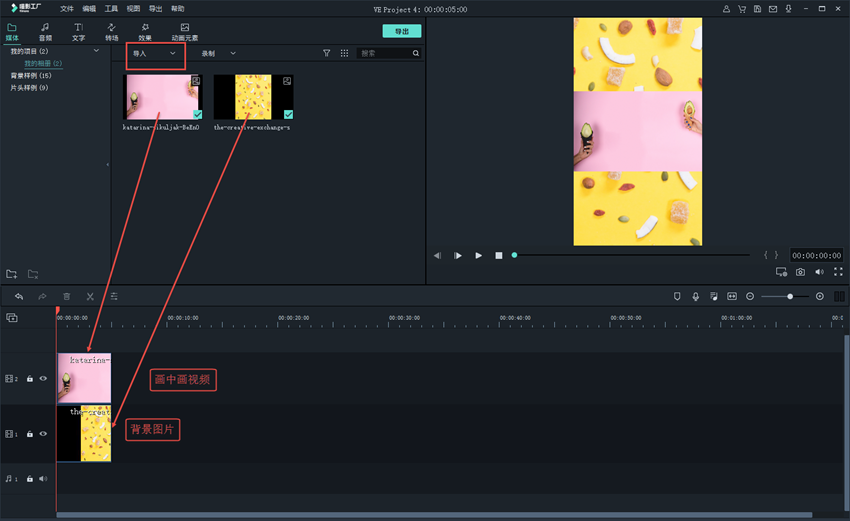Click the undo arrow in timeline toolbar
850x521 pixels.
[x=18, y=296]
